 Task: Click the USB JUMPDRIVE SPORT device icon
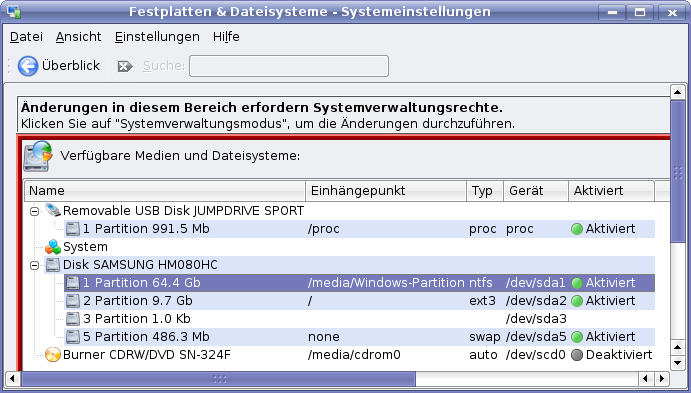pyautogui.click(x=53, y=210)
